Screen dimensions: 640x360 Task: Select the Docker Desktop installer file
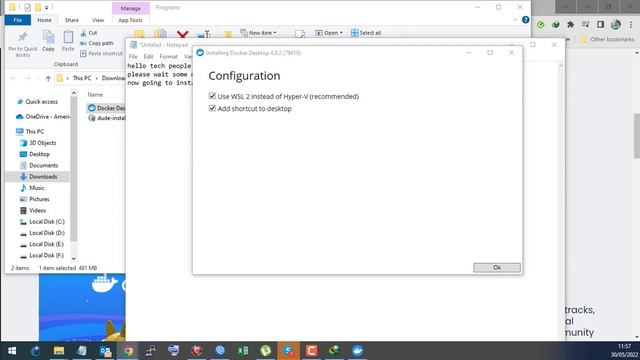(x=107, y=108)
